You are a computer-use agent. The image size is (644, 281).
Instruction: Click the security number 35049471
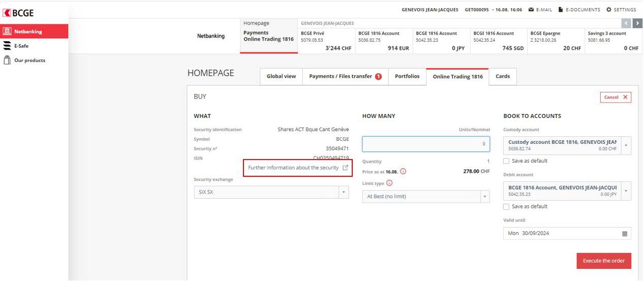point(338,148)
